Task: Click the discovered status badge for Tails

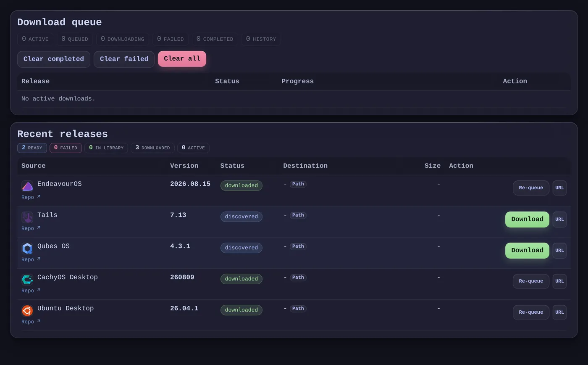Action: coord(241,217)
